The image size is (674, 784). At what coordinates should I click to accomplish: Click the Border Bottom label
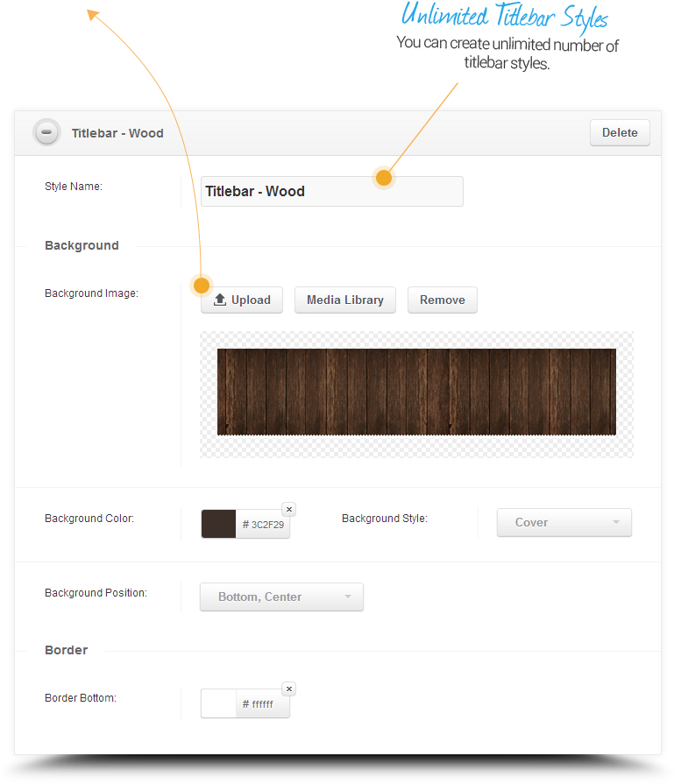coord(81,698)
